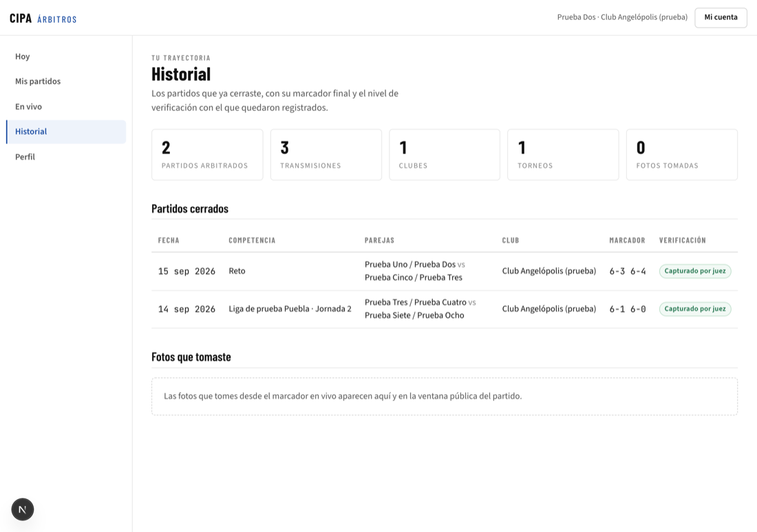Screen dimensions: 757x532
Task: Click the date 14 sep 2026
Action: click(x=186, y=309)
